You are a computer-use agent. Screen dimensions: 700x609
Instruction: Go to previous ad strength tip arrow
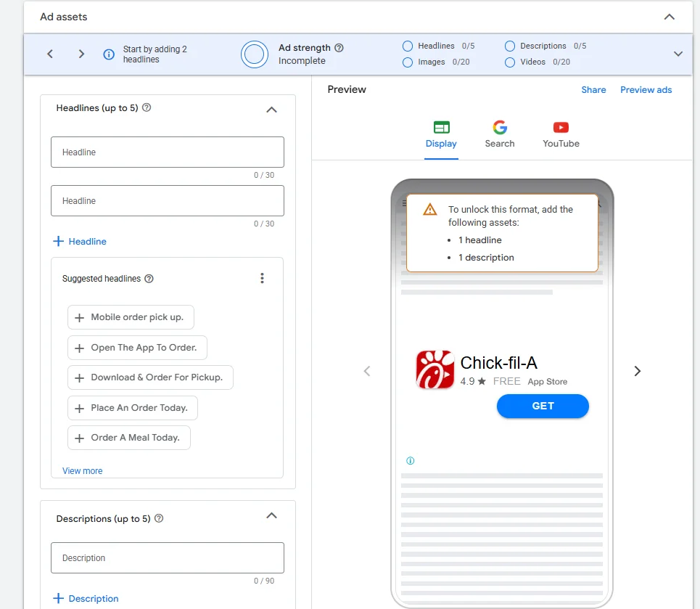pos(50,54)
